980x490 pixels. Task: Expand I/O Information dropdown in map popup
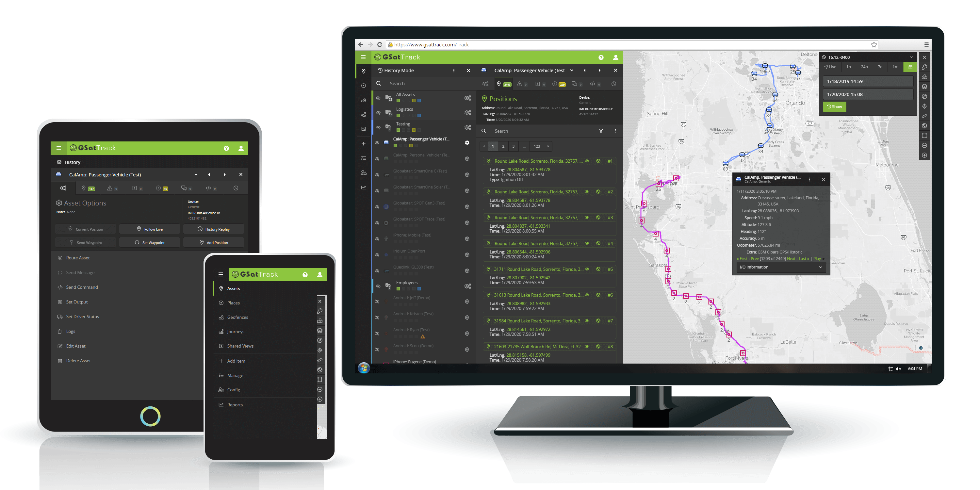pos(781,267)
